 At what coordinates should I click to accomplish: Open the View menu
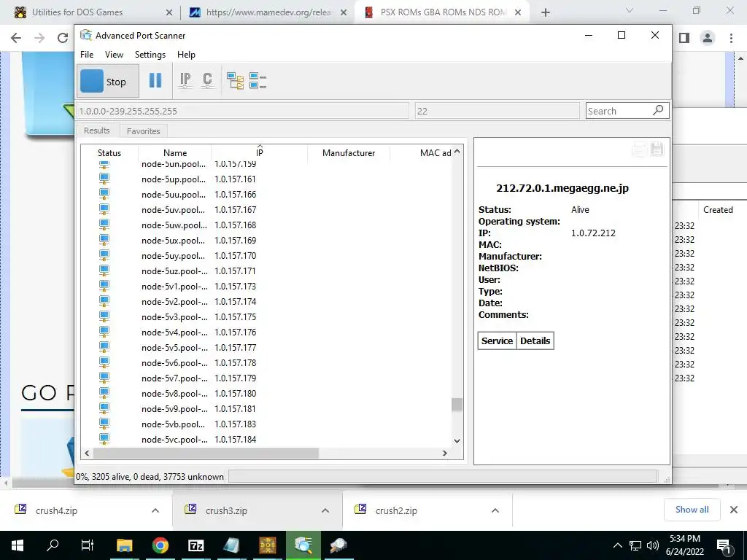pos(114,54)
